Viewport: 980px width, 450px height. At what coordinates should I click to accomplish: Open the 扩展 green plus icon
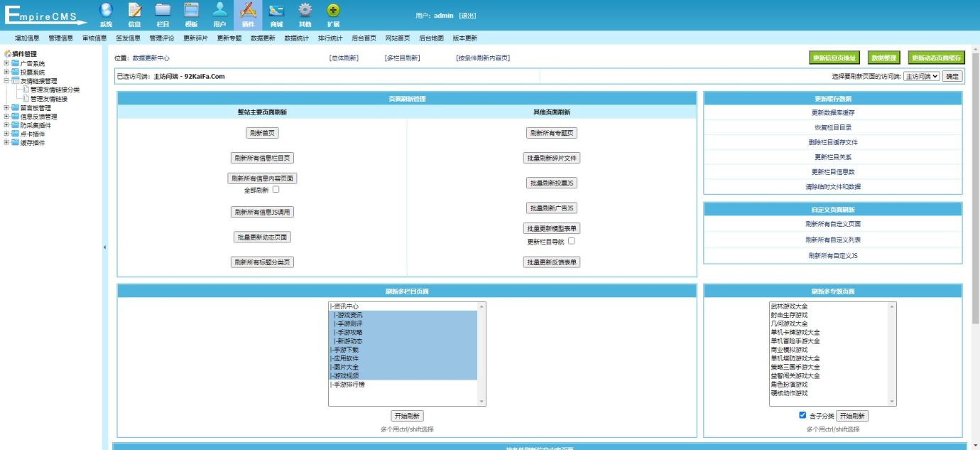(x=333, y=10)
